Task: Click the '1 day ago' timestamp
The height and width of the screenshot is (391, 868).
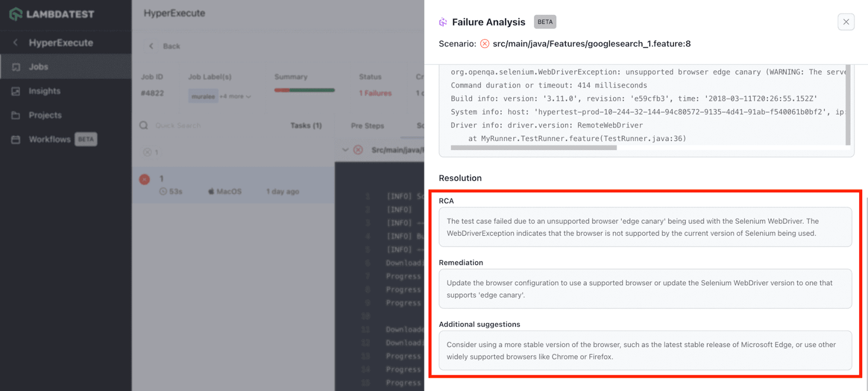Action: (x=283, y=192)
